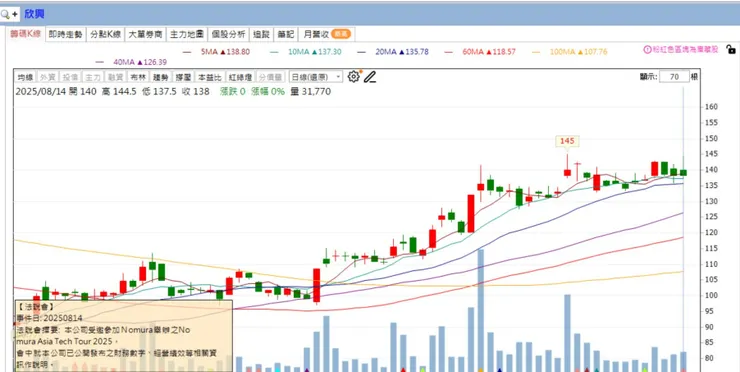Switch to the 筆記 tab

click(x=286, y=34)
